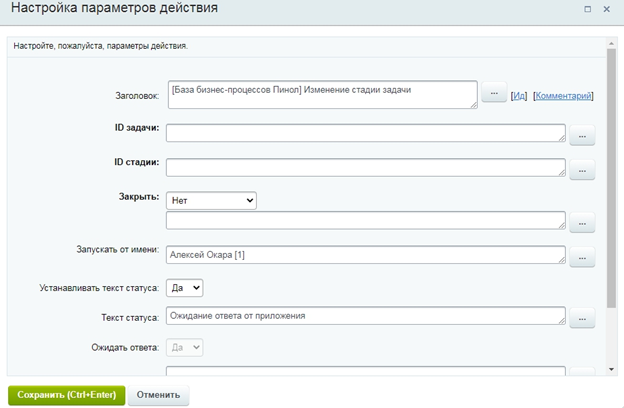Focus the Заголовок text field

click(321, 94)
